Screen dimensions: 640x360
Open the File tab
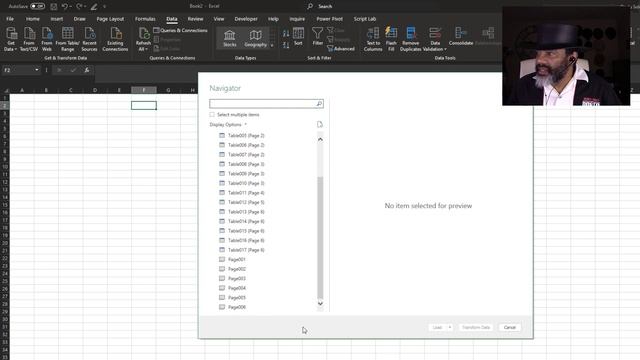coord(10,19)
